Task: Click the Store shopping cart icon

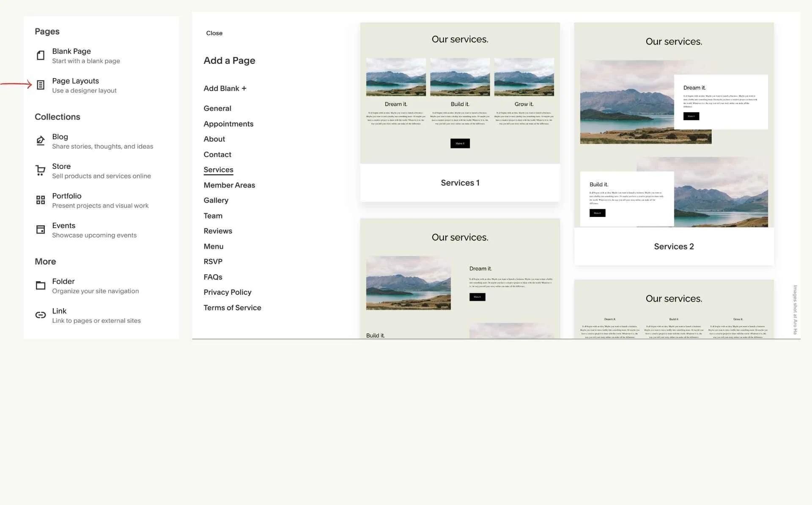Action: (x=41, y=170)
